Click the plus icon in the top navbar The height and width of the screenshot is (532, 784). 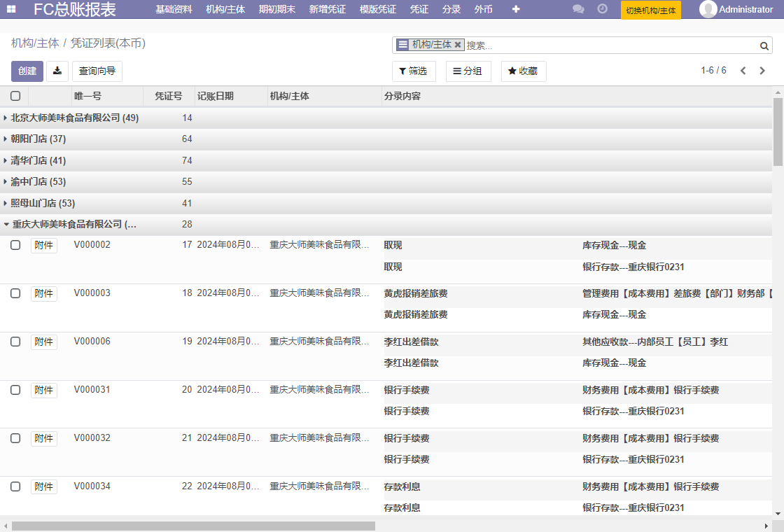[x=516, y=9]
